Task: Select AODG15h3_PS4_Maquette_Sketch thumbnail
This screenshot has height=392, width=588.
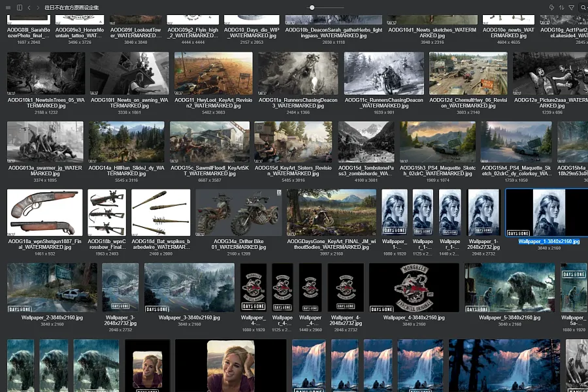Action: point(438,142)
